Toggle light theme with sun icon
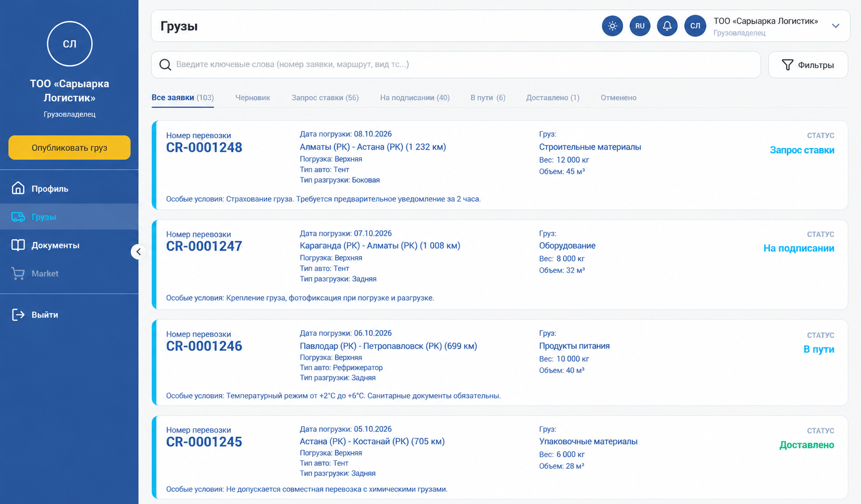The height and width of the screenshot is (504, 861). coord(612,26)
